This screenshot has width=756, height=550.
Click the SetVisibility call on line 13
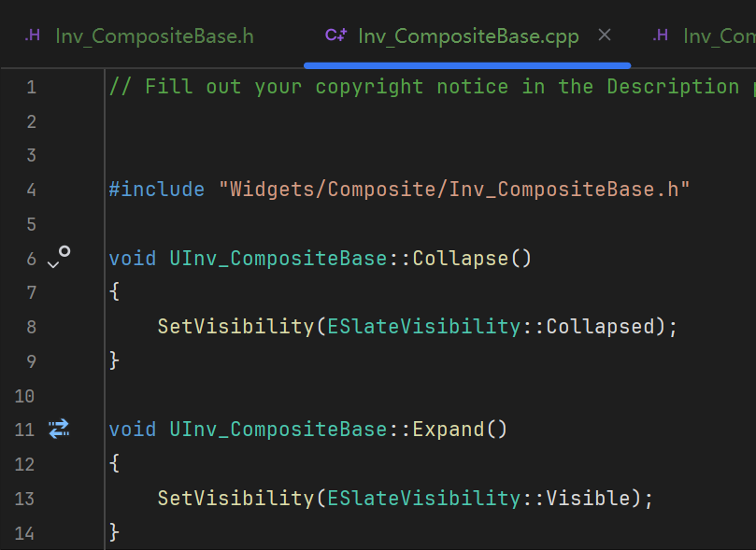point(235,498)
